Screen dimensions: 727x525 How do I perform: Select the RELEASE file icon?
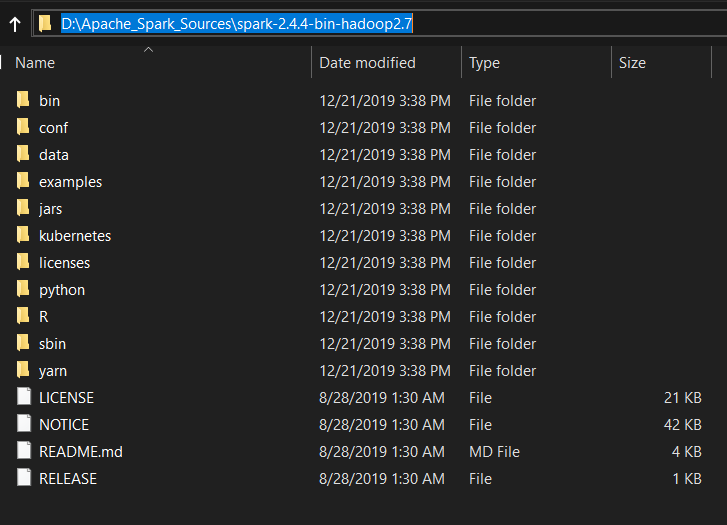click(x=24, y=478)
